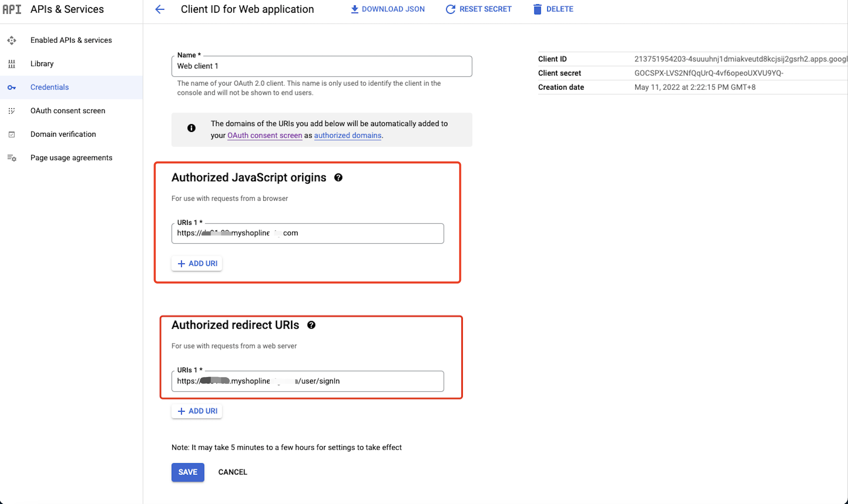Click the Enabled APIs & services icon
848x504 pixels.
[12, 40]
